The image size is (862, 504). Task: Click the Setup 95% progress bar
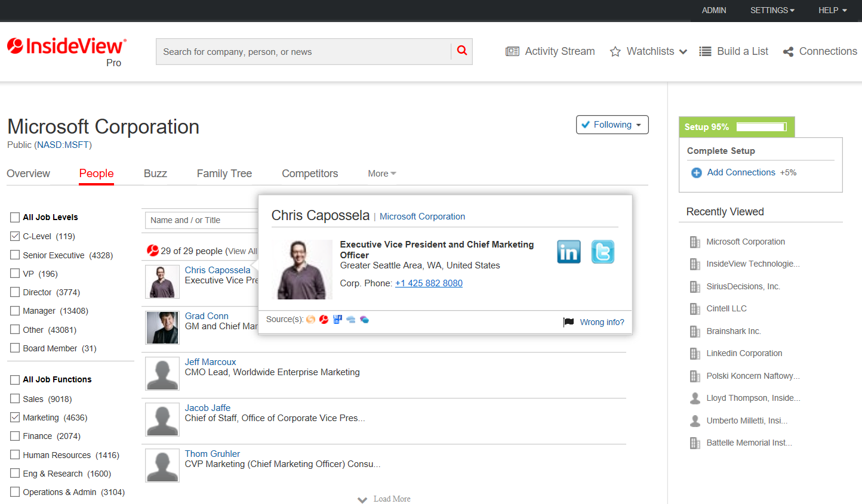[761, 126]
